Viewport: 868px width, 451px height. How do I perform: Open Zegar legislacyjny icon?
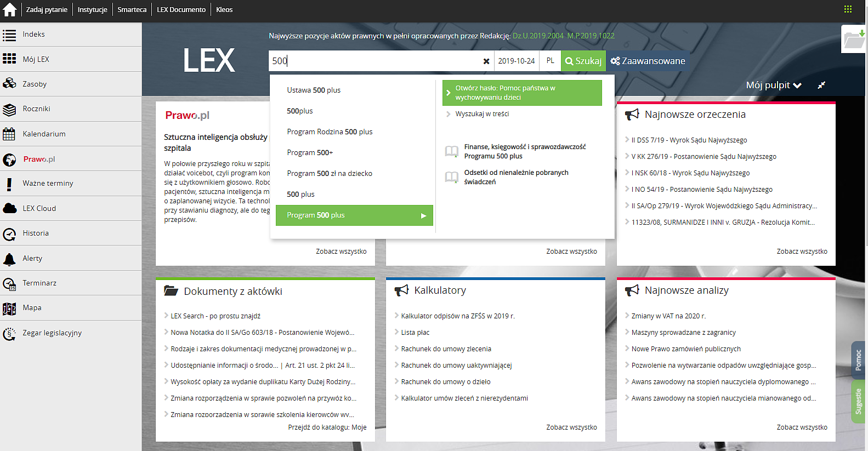9,334
